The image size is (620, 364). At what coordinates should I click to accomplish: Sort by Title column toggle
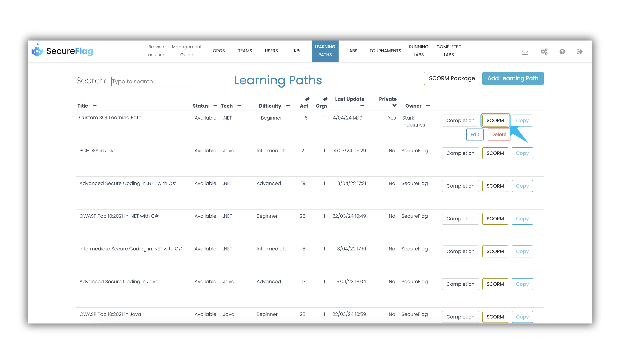pos(95,106)
